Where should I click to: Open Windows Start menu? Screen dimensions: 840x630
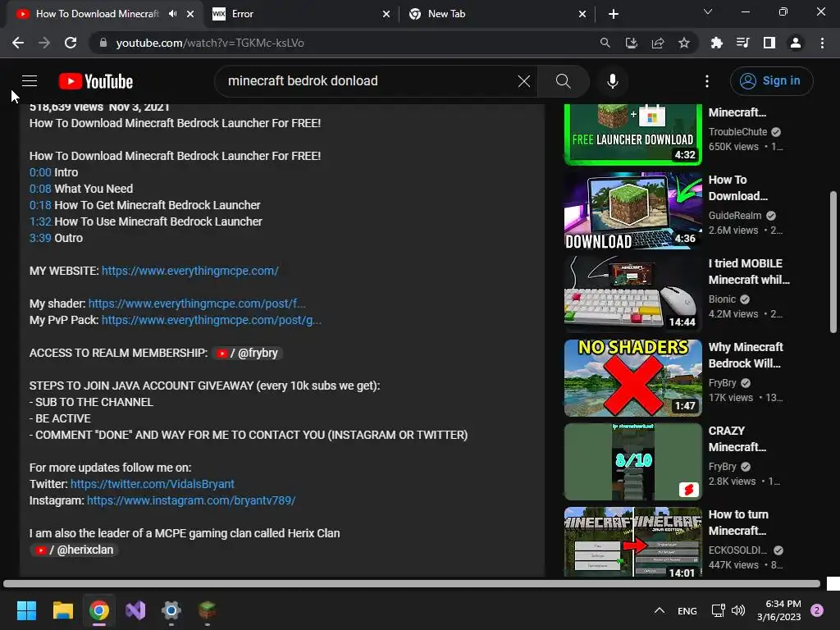26,610
